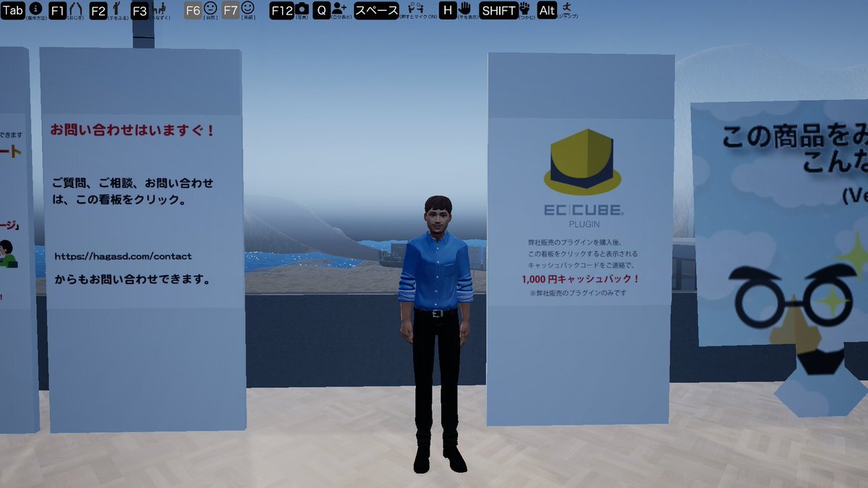Click the camera photo icon

coord(301,9)
